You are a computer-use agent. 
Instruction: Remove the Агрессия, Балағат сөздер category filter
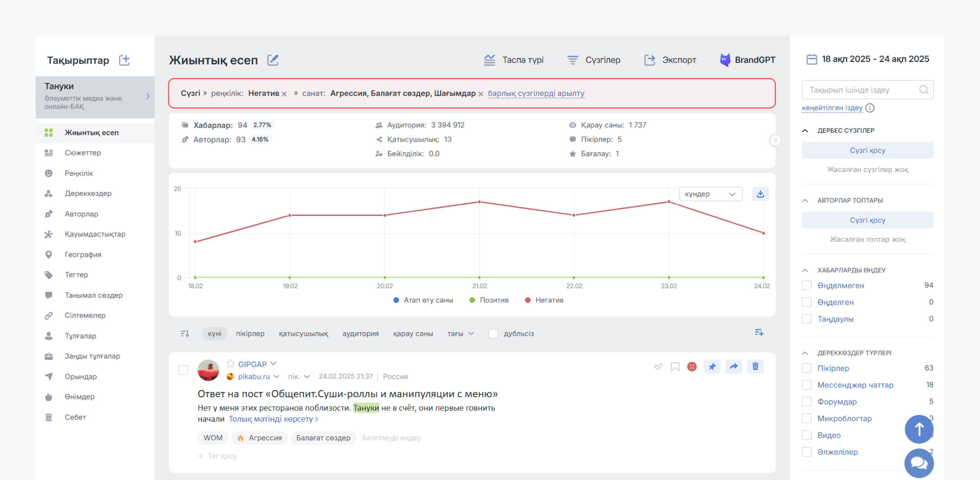(481, 94)
